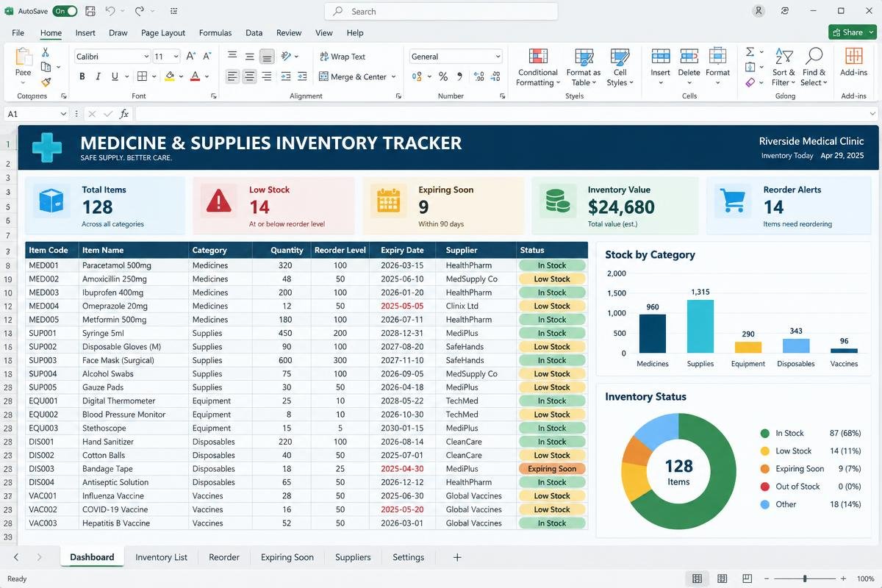The image size is (882, 588).
Task: Open Conditional Formatting menu
Action: coord(538,68)
